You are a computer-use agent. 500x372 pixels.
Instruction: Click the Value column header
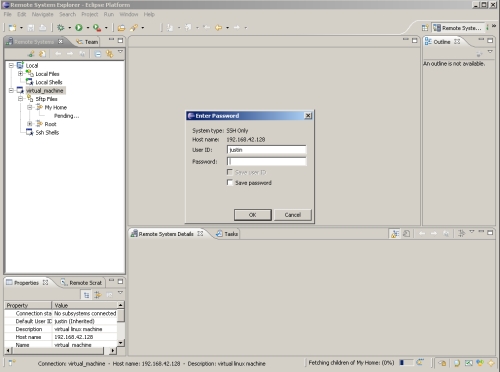click(x=85, y=305)
